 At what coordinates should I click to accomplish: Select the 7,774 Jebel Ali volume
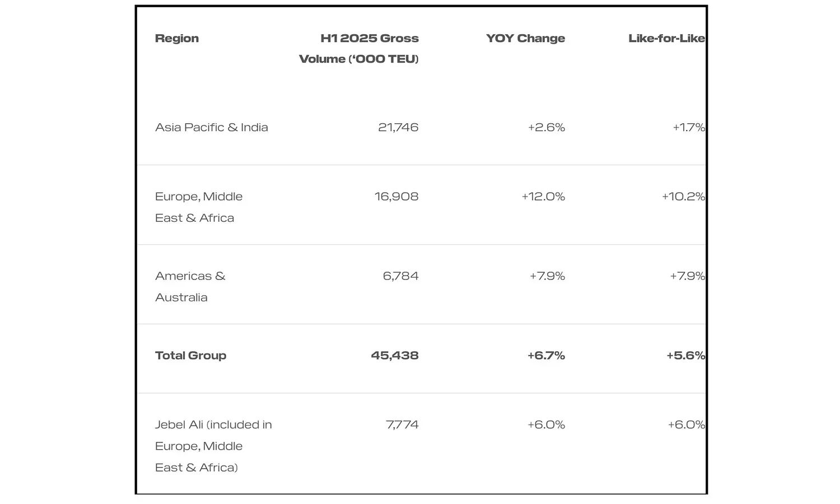click(402, 424)
